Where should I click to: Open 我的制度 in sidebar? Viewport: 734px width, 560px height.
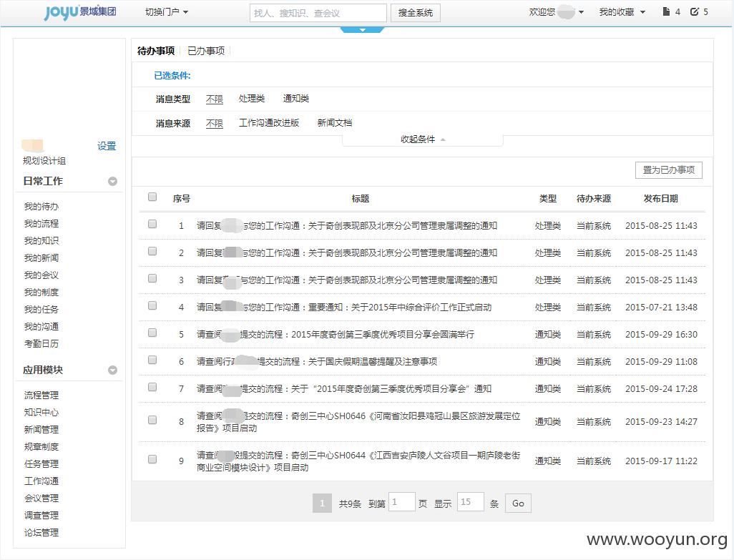coord(41,292)
